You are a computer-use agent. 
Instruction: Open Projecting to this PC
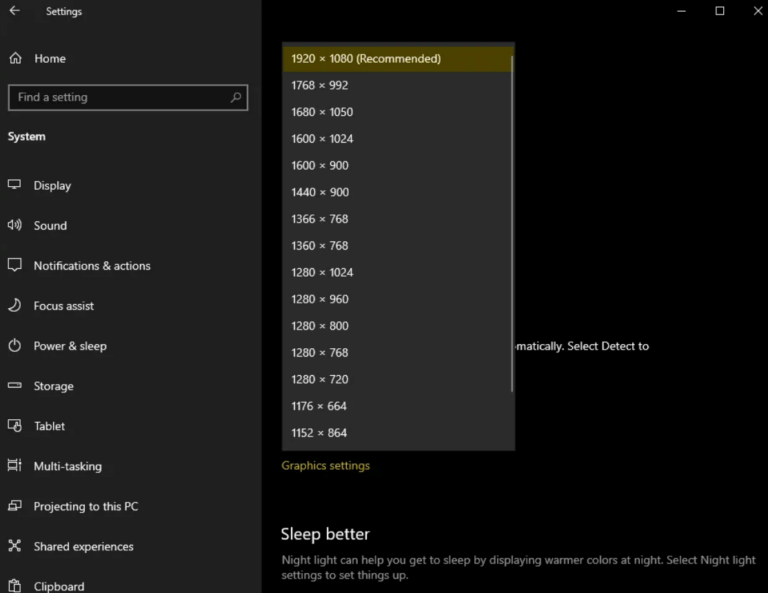click(x=86, y=506)
